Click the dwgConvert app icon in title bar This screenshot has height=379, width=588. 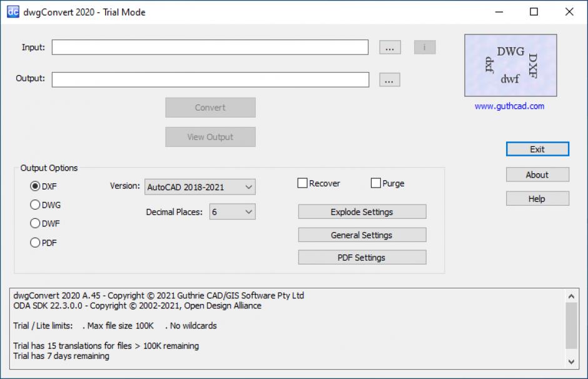(13, 12)
